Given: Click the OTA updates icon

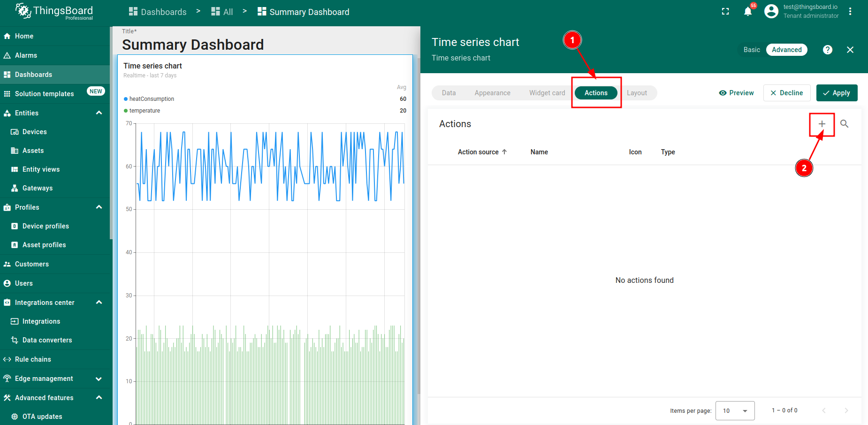Looking at the screenshot, I should [15, 417].
